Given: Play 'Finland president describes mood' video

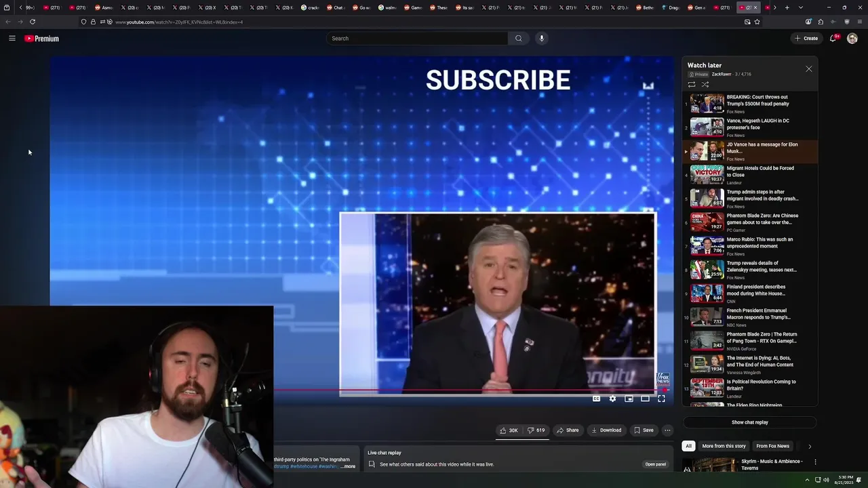Looking at the screenshot, I should coord(749,293).
